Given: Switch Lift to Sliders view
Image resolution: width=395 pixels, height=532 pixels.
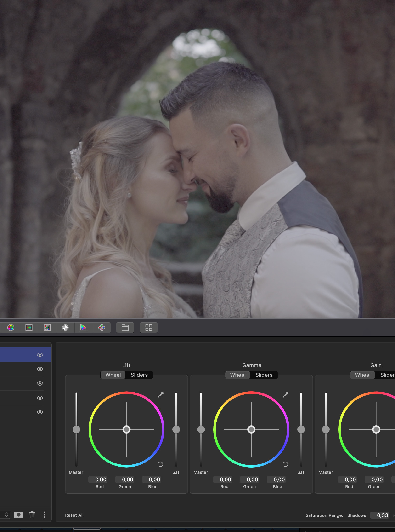Looking at the screenshot, I should (x=139, y=375).
